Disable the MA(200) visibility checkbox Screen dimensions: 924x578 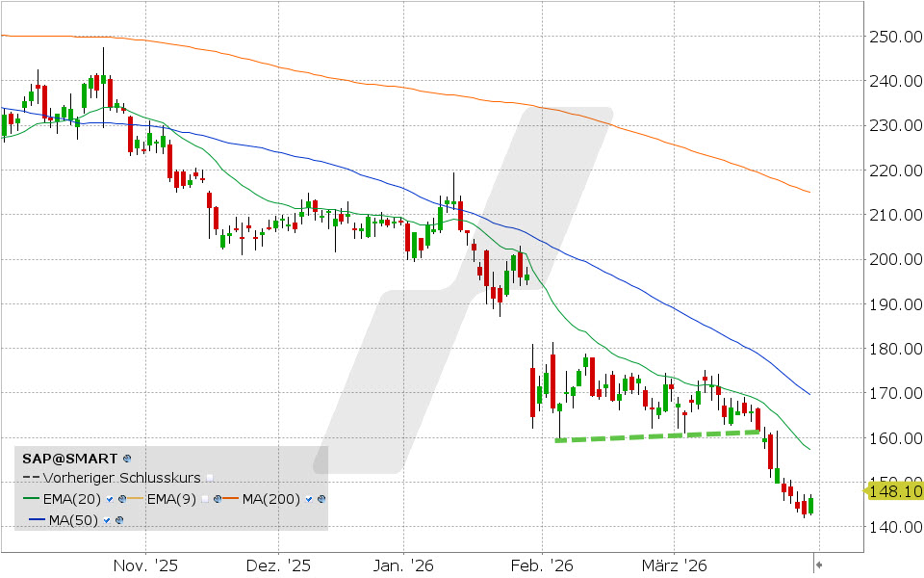(308, 499)
